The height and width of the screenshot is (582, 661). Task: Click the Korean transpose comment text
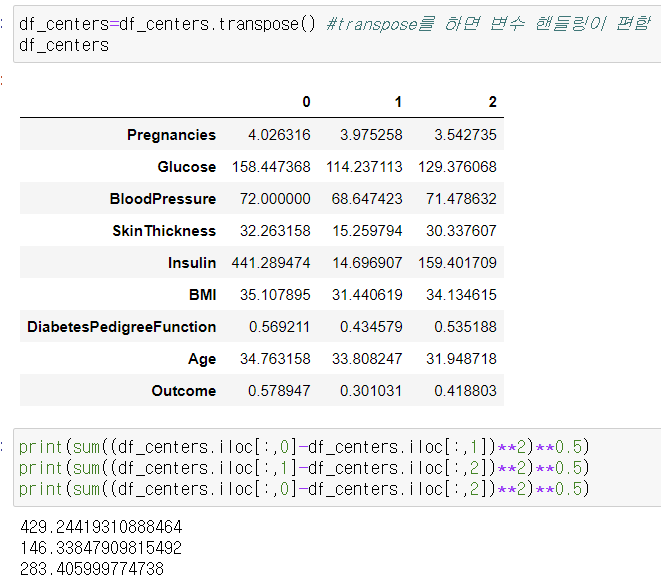point(489,24)
